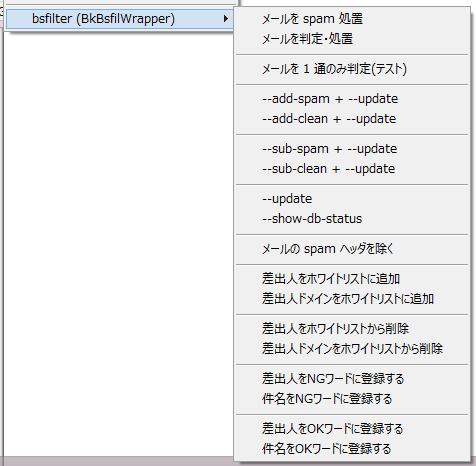Choose 差出人をNGワードに登録する
Image resolution: width=476 pixels, height=466 pixels.
[x=352, y=379]
